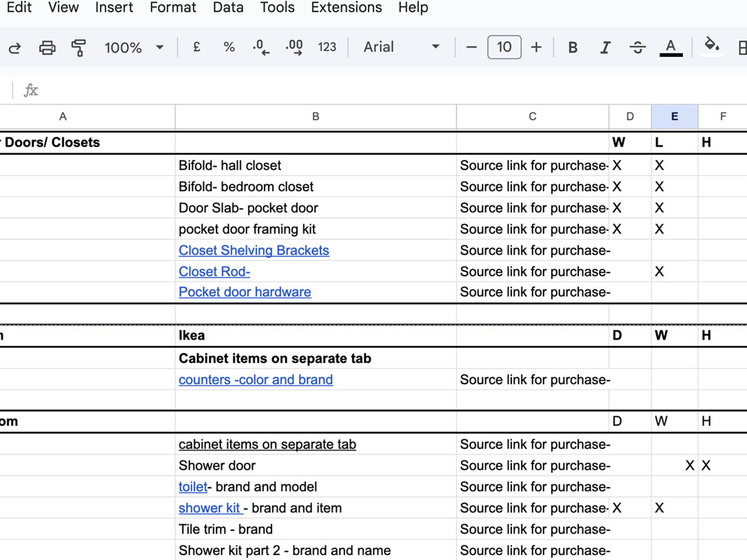Screen dimensions: 747x560
Task: Open the Insert menu
Action: pos(114,7)
